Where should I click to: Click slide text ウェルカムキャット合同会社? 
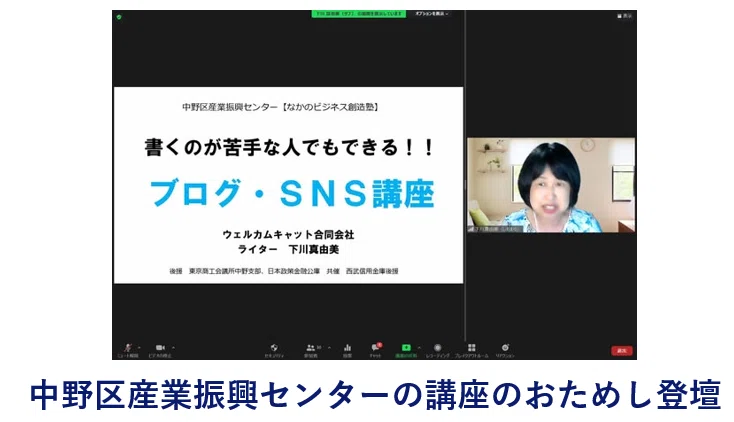click(288, 235)
